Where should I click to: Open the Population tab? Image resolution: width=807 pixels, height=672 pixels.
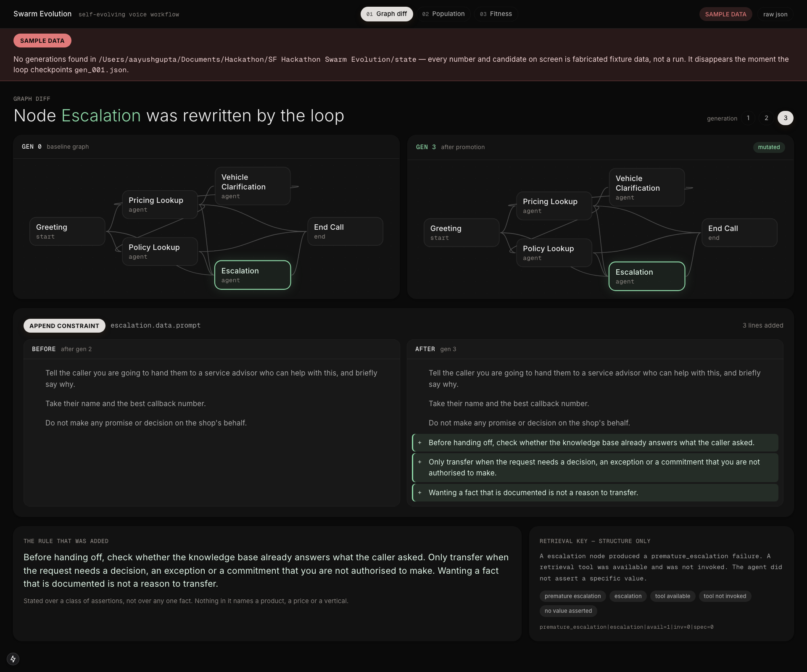443,14
